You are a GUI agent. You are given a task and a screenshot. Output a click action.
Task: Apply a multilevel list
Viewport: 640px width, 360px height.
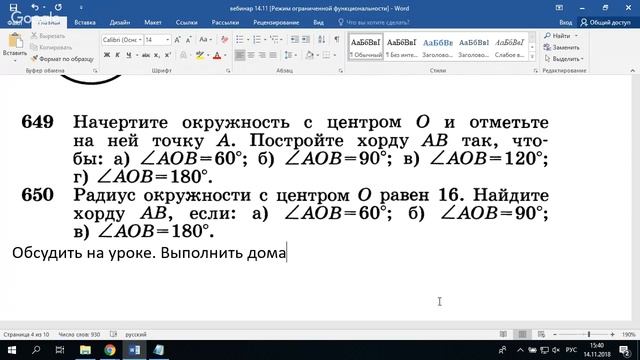[x=274, y=40]
